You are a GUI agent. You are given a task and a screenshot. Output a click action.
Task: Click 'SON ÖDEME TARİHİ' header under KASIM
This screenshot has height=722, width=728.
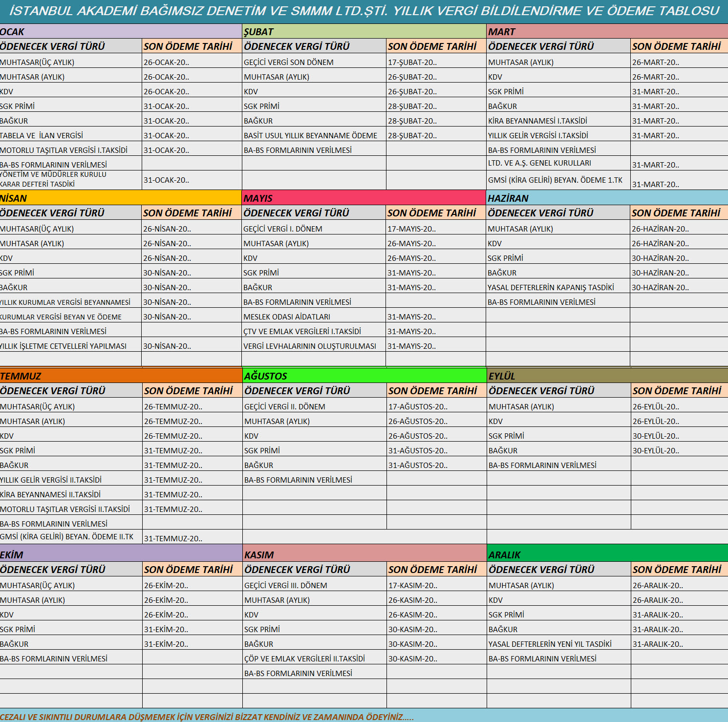(437, 569)
